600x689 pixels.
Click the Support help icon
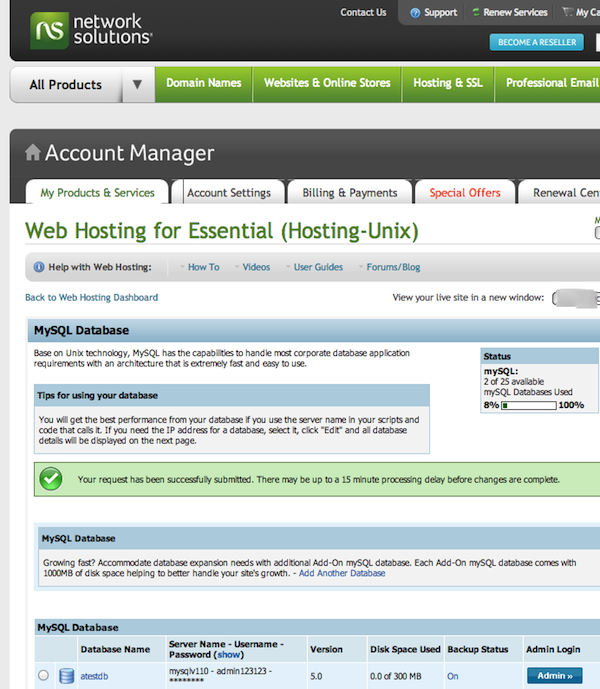(415, 13)
